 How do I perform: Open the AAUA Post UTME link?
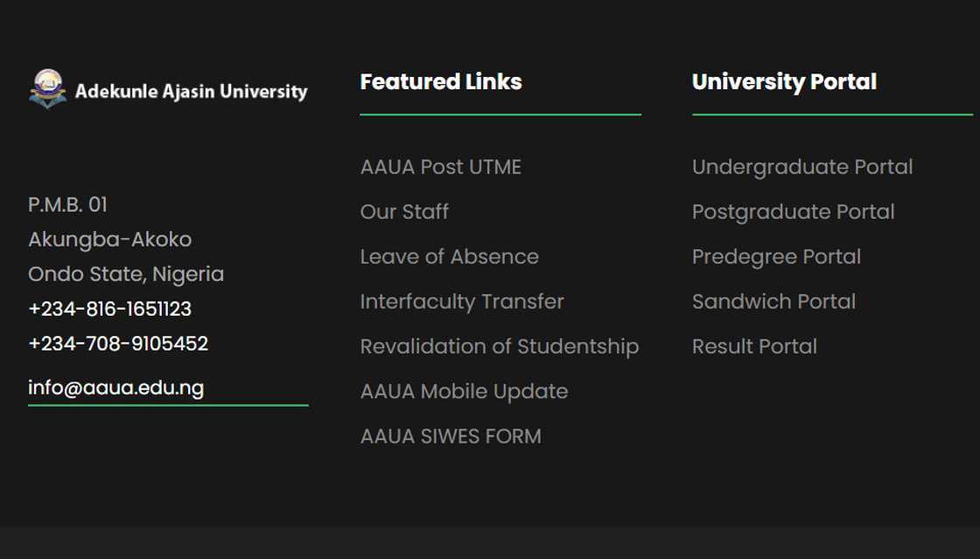tap(440, 167)
